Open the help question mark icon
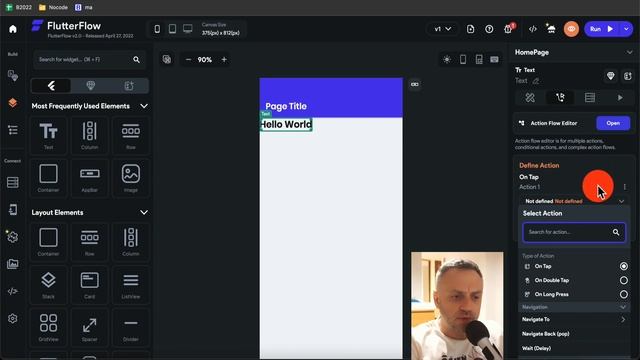The height and width of the screenshot is (360, 640). 489,29
